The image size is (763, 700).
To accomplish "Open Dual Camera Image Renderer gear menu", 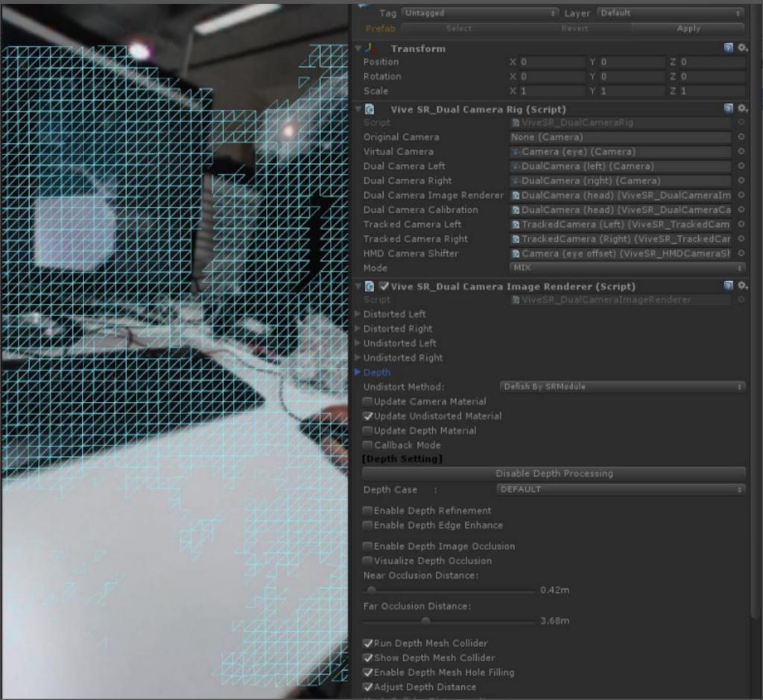I will click(742, 286).
